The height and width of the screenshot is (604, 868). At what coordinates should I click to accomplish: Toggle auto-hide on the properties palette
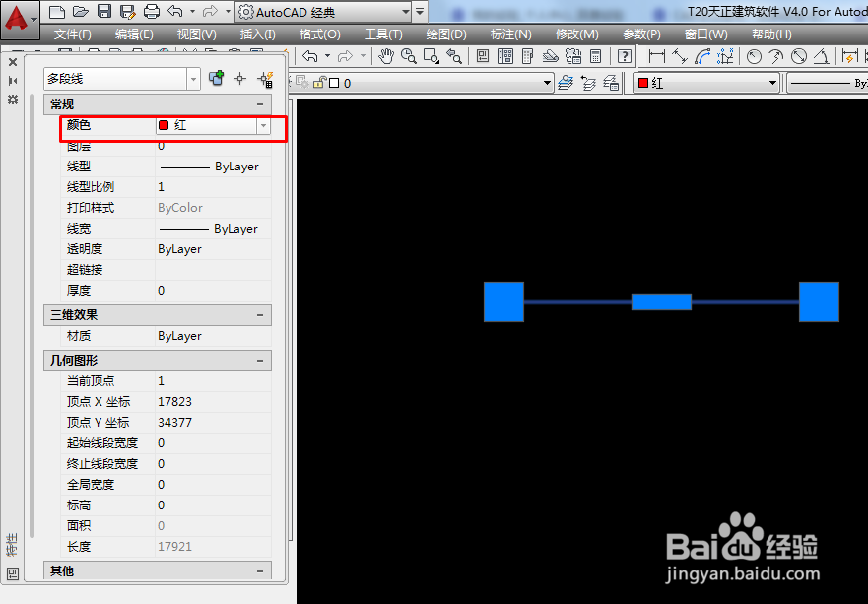click(13, 81)
